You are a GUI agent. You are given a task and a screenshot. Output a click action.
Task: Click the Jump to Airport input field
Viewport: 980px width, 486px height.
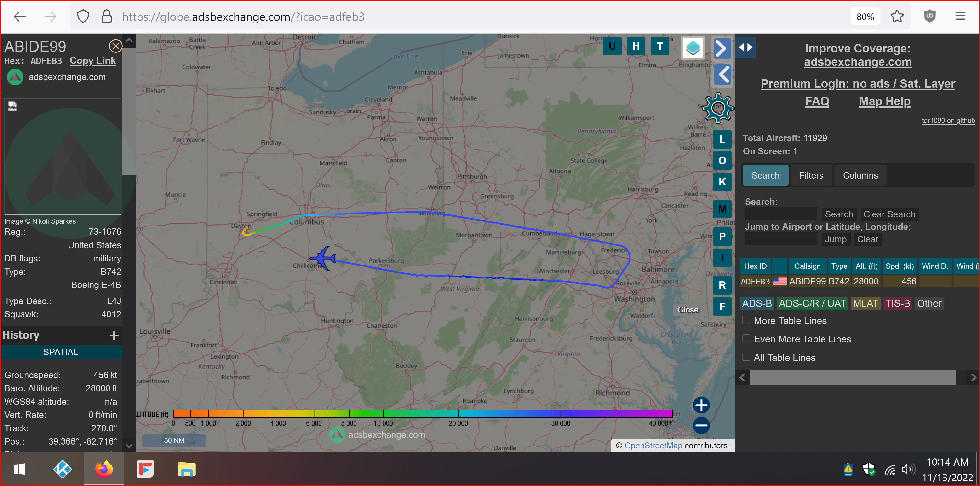[x=781, y=239]
